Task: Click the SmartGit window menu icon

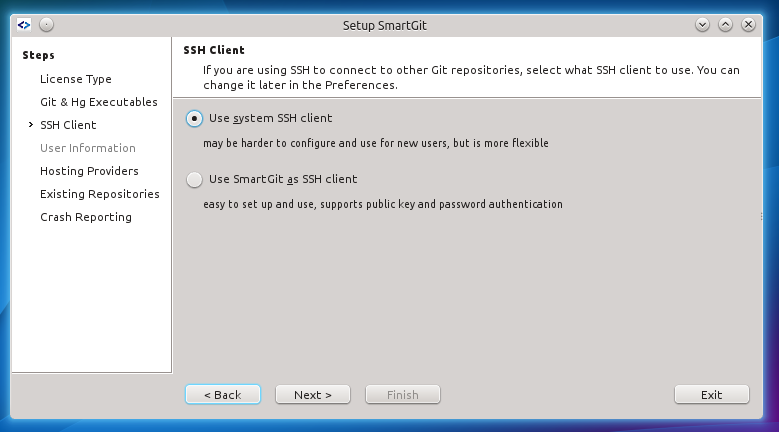Action: (25, 23)
